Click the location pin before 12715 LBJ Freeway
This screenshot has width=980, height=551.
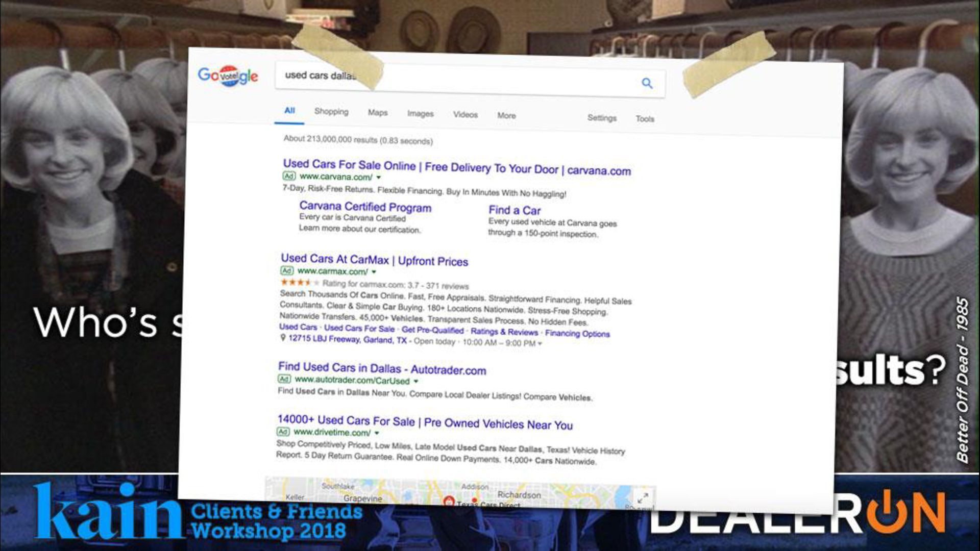283,338
